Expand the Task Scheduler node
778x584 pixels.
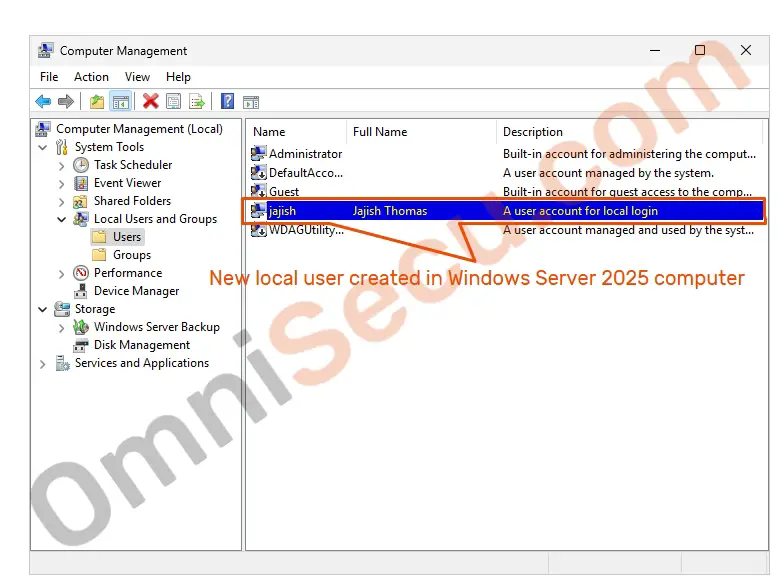coord(62,166)
